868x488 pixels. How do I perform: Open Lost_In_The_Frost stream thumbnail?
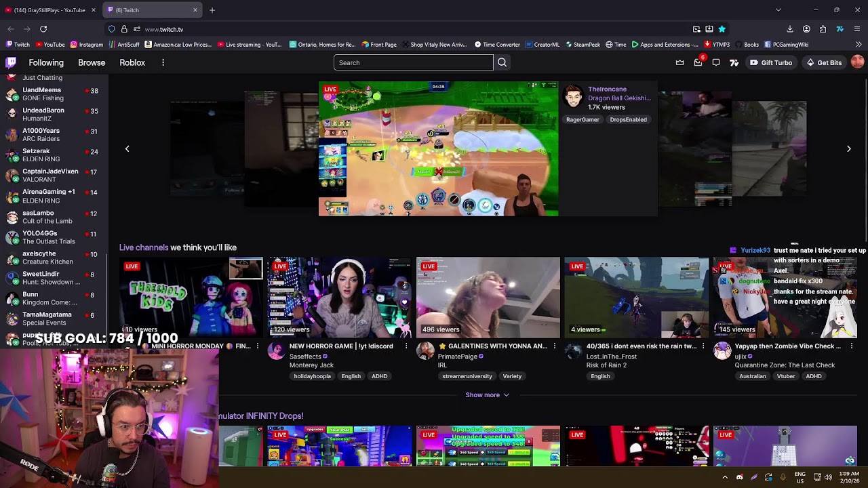[637, 297]
